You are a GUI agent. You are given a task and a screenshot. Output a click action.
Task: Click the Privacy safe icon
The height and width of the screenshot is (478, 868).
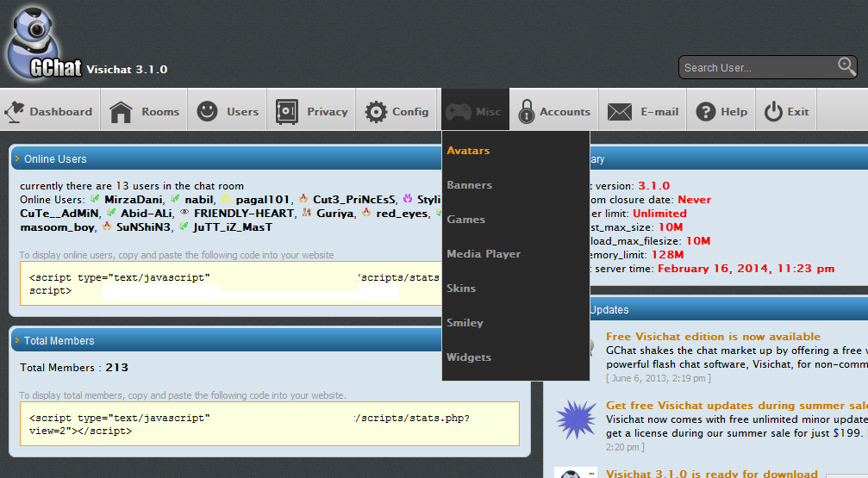click(287, 112)
